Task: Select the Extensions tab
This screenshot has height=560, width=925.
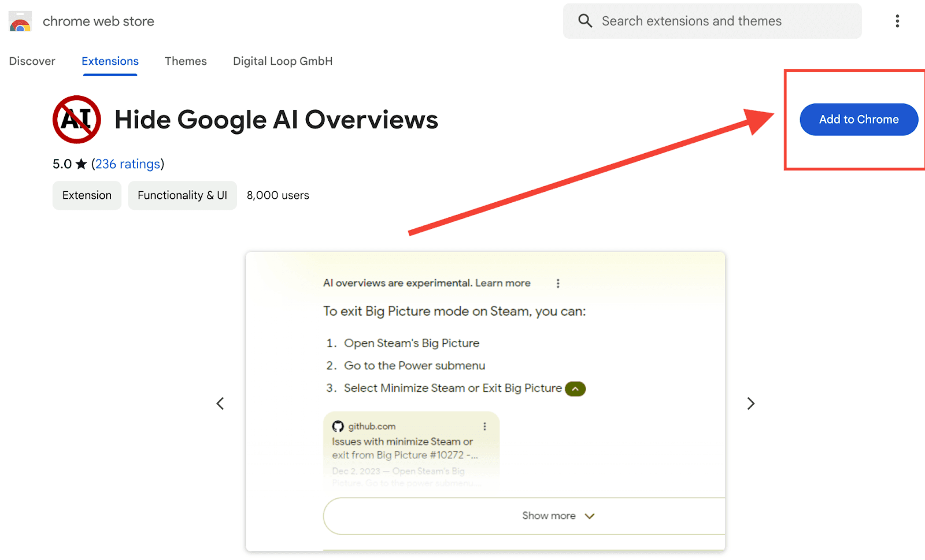Action: (x=110, y=61)
